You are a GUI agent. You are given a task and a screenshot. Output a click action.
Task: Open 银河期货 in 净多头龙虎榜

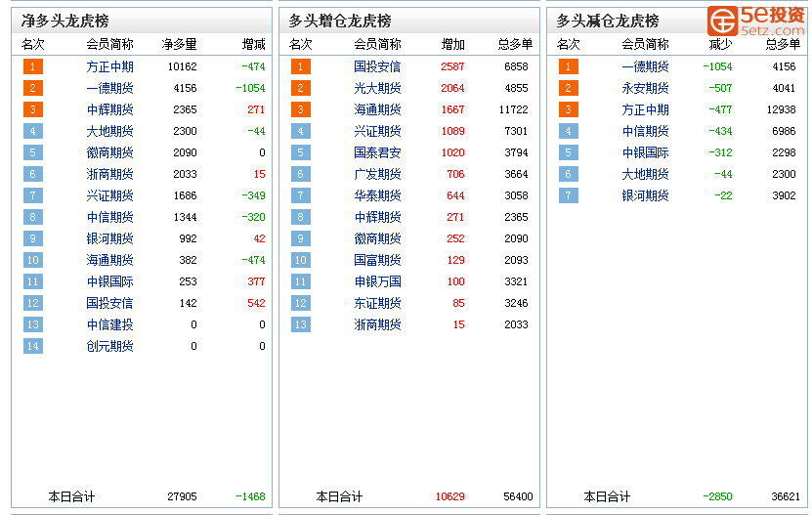coord(109,238)
